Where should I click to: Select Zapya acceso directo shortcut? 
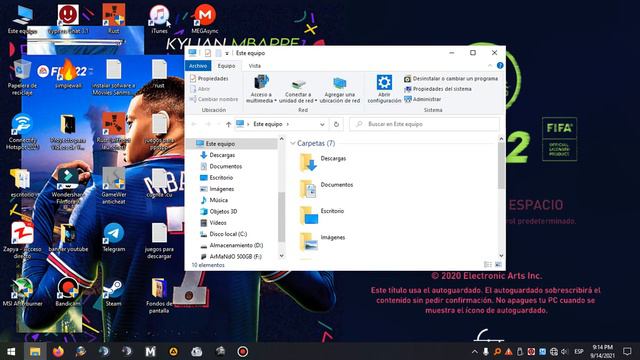[x=22, y=241]
